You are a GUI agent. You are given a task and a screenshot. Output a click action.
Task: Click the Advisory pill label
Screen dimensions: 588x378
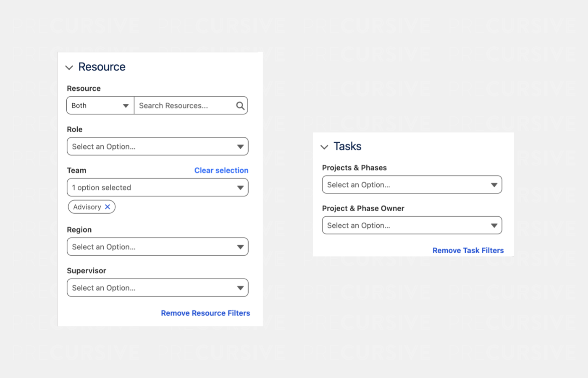pyautogui.click(x=87, y=207)
